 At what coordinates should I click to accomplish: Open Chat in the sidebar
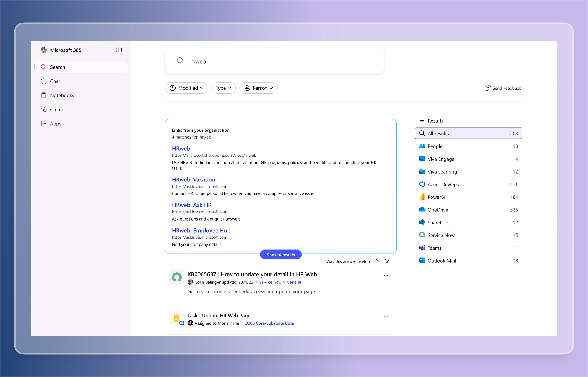click(55, 81)
